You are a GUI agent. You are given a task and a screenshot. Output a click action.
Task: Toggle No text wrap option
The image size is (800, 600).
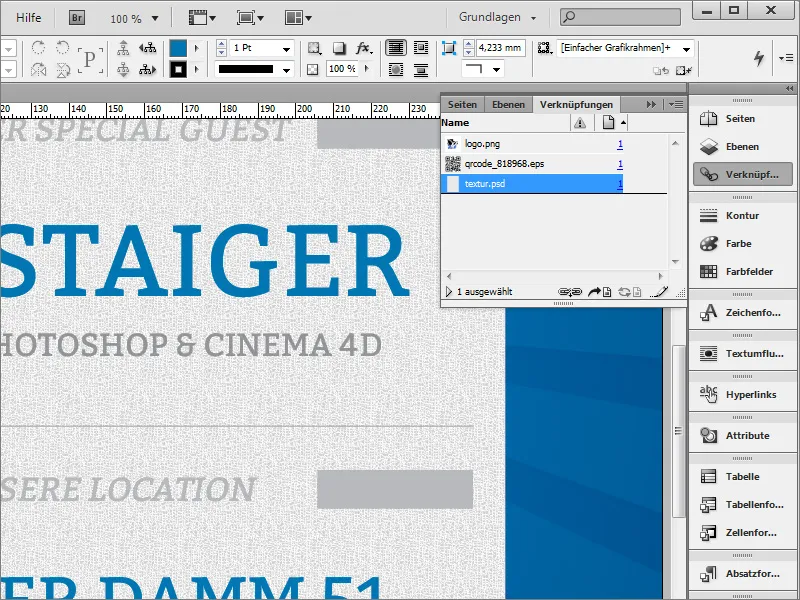tap(396, 48)
